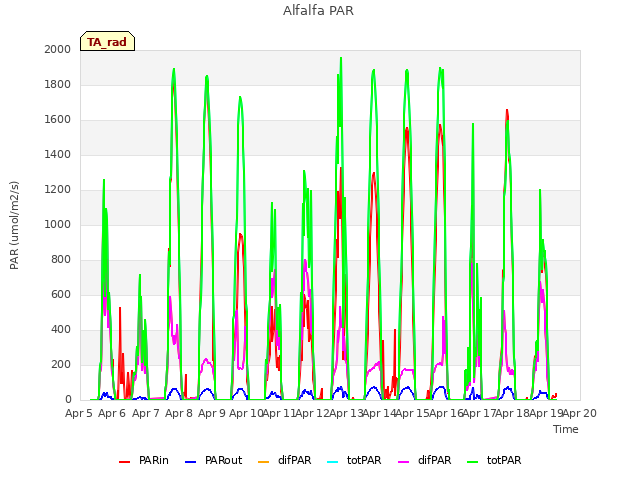Click the Apr 20 x-axis date label

coord(580,413)
